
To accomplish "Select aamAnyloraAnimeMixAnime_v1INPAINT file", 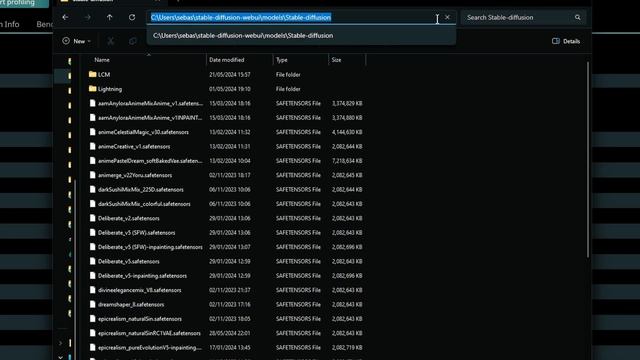I will pos(150,118).
